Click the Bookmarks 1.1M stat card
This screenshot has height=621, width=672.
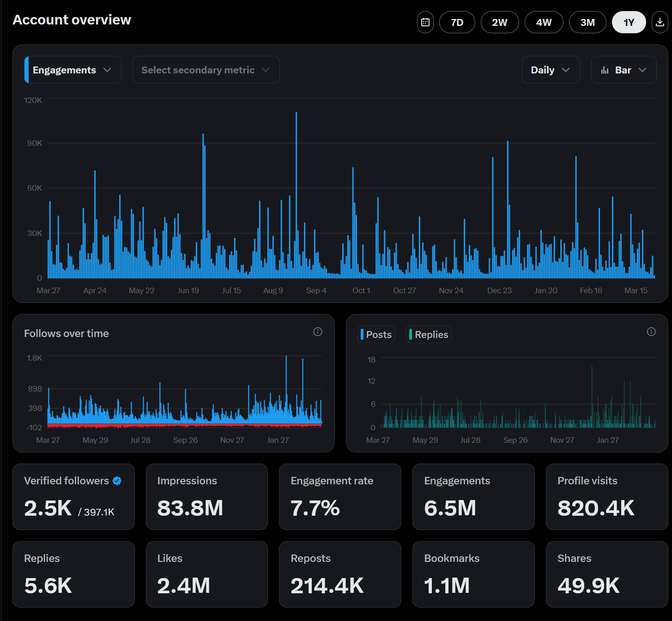tap(473, 574)
